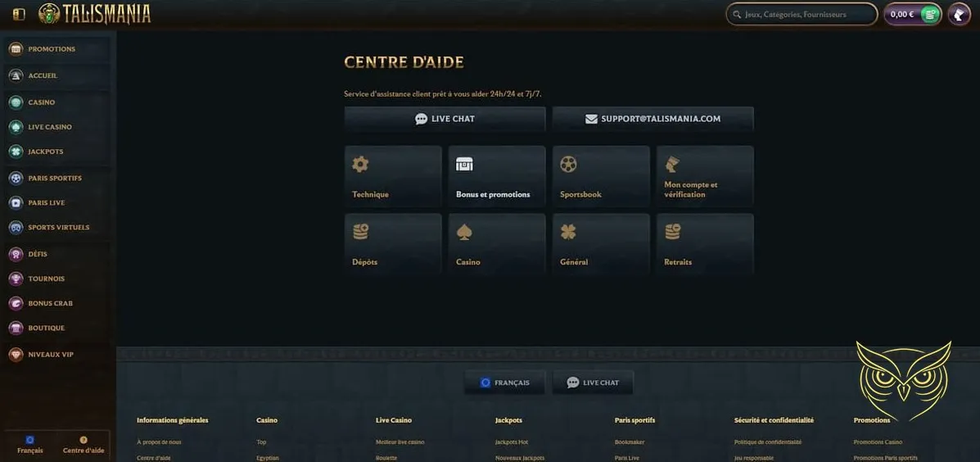The width and height of the screenshot is (980, 462).
Task: Focus the Jeux, Catégories, Fournisseurs search field
Action: point(802,14)
